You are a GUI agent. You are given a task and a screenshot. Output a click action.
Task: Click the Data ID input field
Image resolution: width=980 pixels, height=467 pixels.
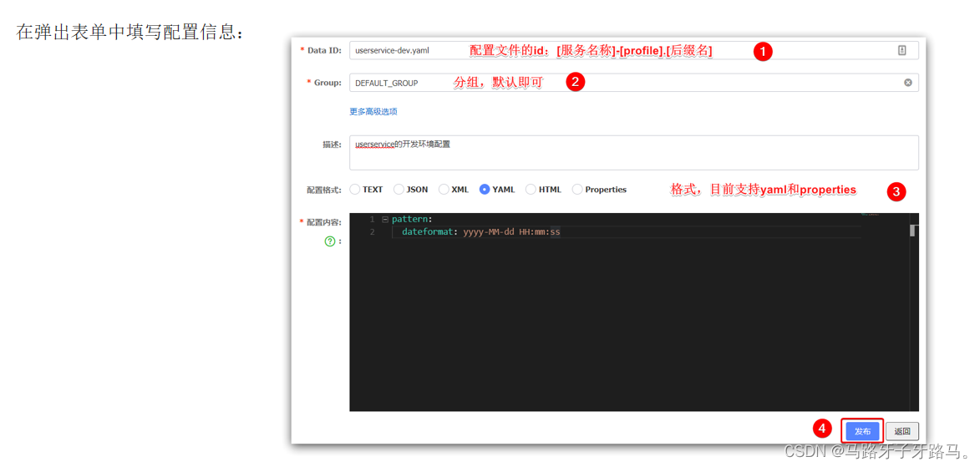(634, 51)
